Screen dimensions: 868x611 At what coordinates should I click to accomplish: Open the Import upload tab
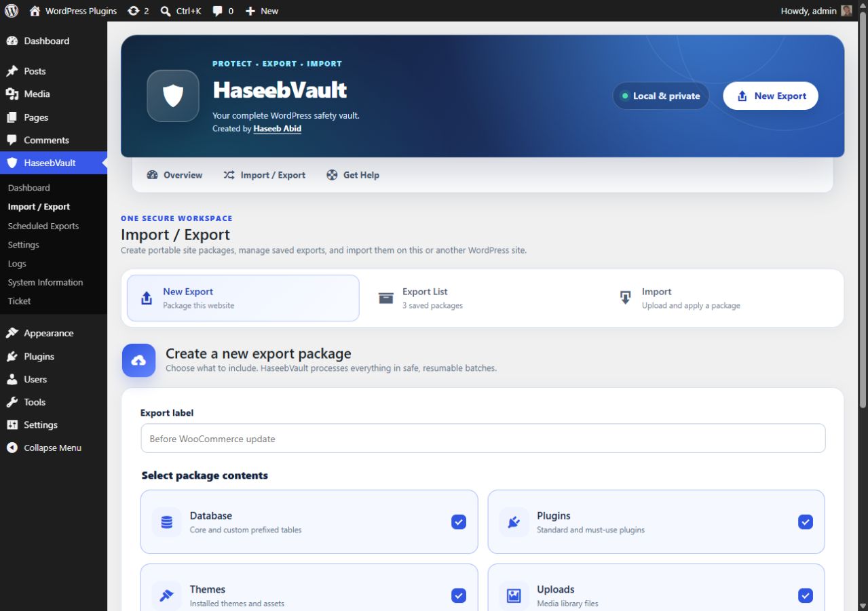click(x=721, y=298)
